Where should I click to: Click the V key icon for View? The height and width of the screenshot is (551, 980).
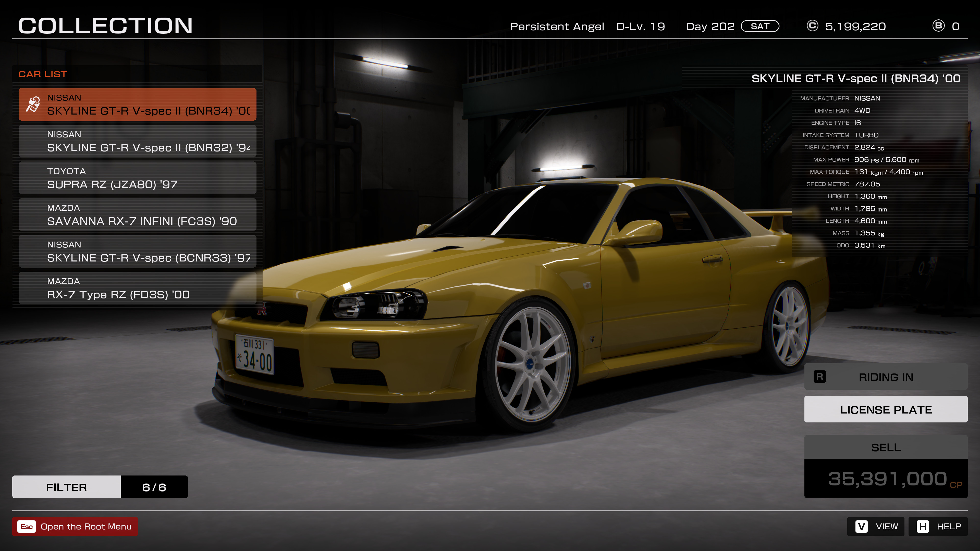(x=861, y=526)
